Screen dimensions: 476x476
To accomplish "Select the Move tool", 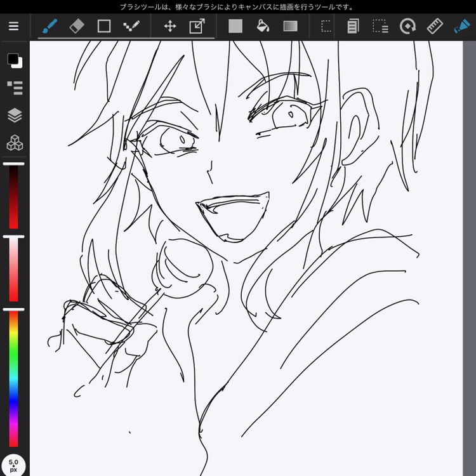I will [x=170, y=26].
